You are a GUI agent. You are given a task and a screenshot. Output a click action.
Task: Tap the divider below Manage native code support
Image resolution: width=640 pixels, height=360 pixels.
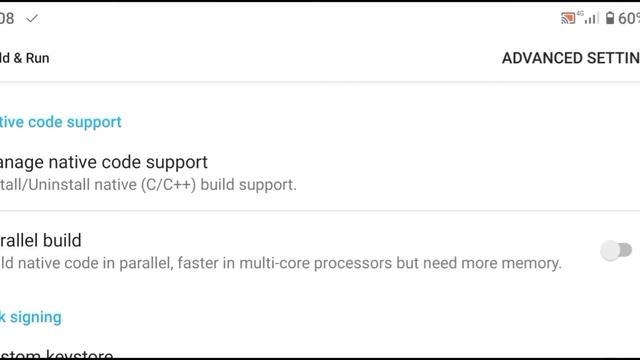click(320, 211)
